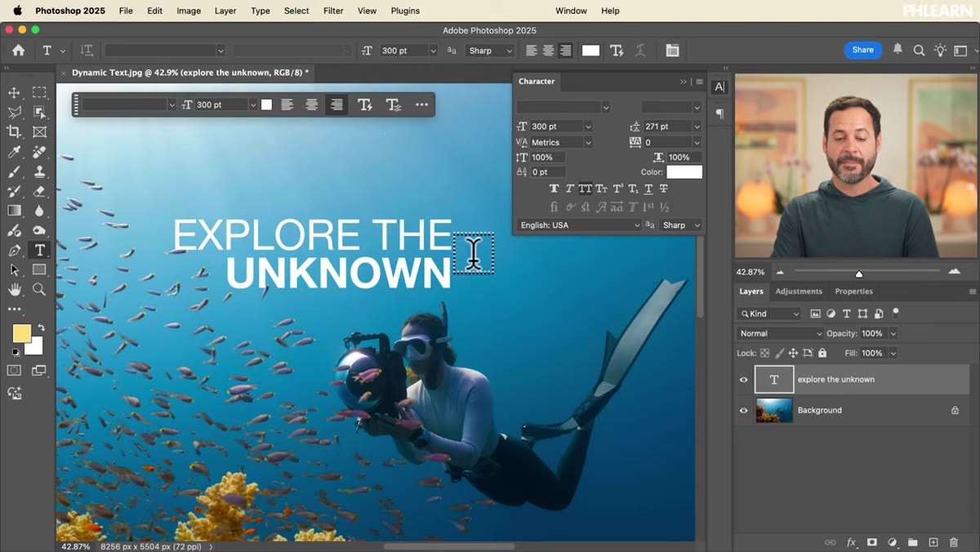The image size is (980, 552).
Task: Open English: USA language dropdown
Action: tap(579, 225)
